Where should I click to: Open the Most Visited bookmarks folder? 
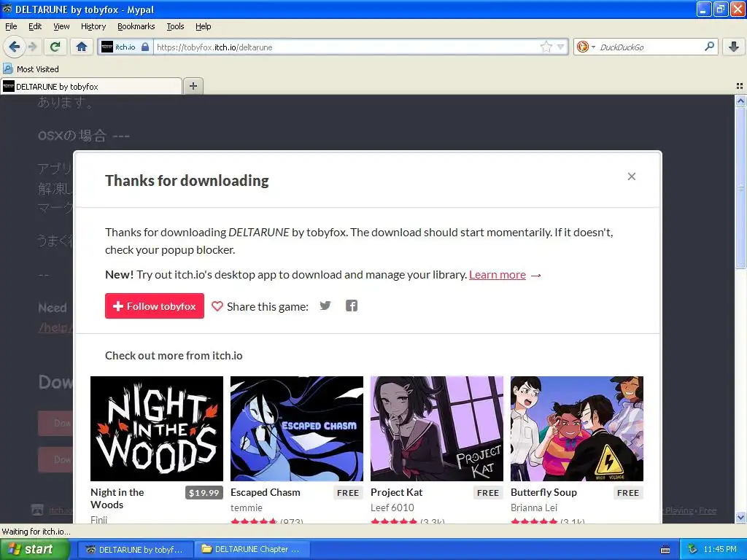pyautogui.click(x=31, y=69)
